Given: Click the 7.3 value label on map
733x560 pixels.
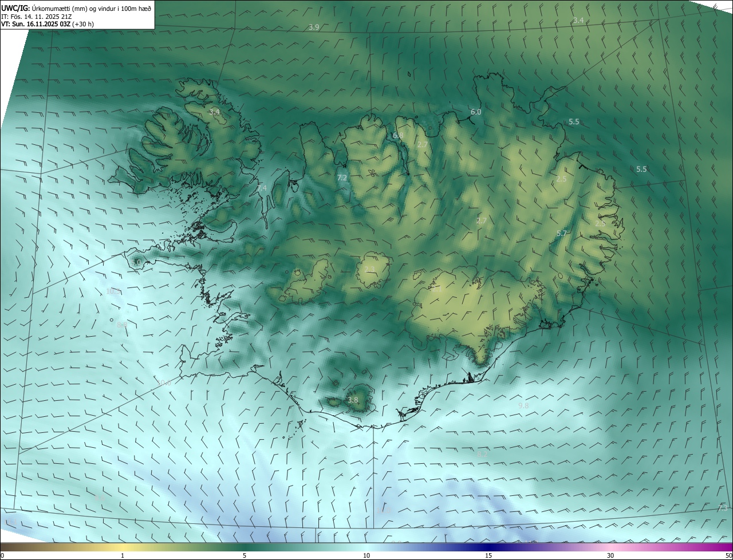Looking at the screenshot, I should point(723,508).
